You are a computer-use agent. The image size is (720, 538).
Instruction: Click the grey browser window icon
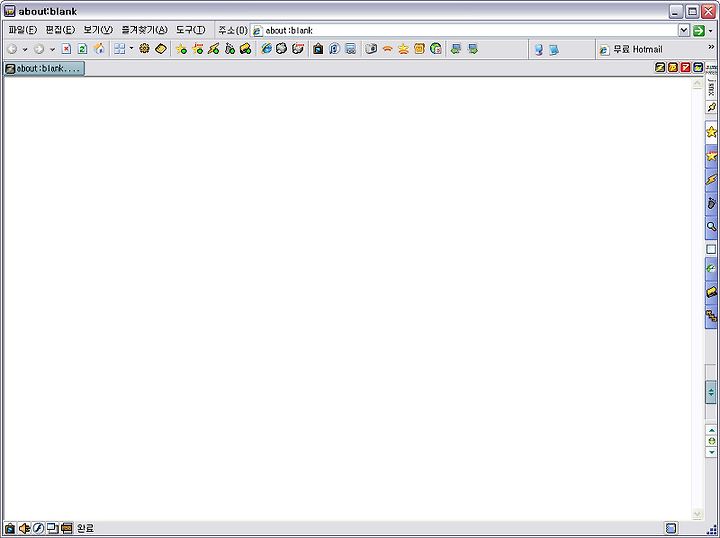tap(350, 49)
